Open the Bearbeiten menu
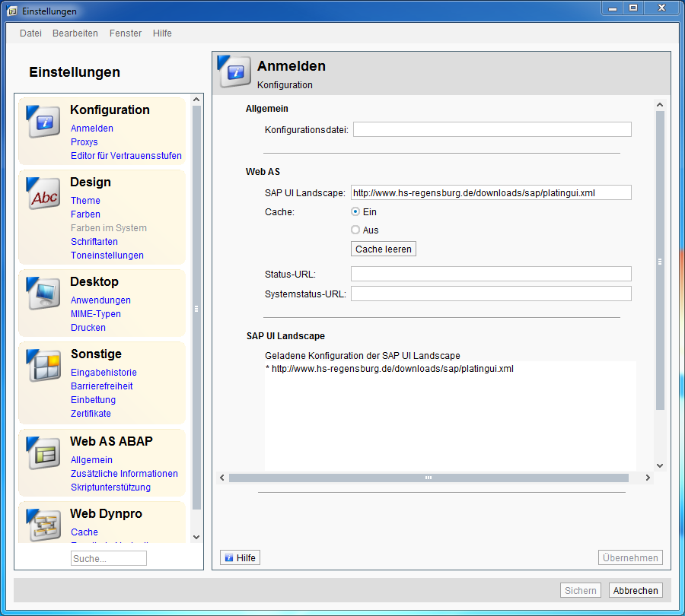 (75, 33)
